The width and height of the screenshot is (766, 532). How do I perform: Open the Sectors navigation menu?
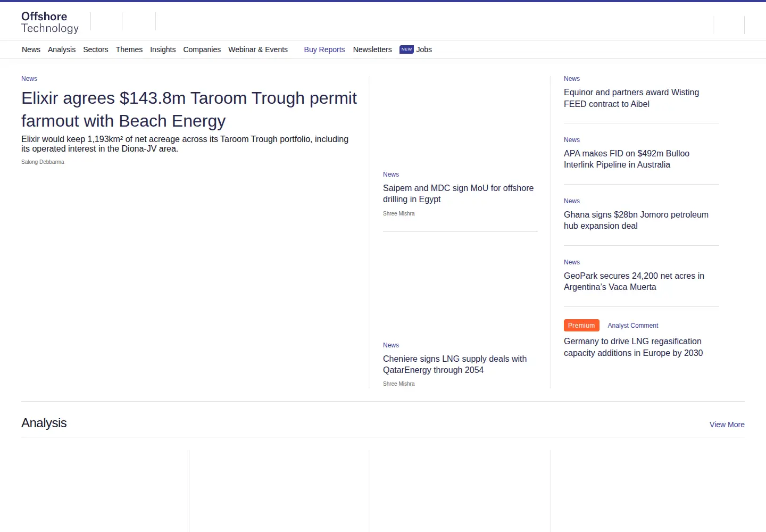coord(96,49)
